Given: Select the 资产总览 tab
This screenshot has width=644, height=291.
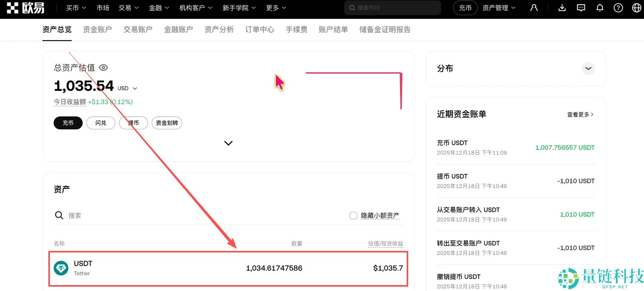Looking at the screenshot, I should (57, 29).
